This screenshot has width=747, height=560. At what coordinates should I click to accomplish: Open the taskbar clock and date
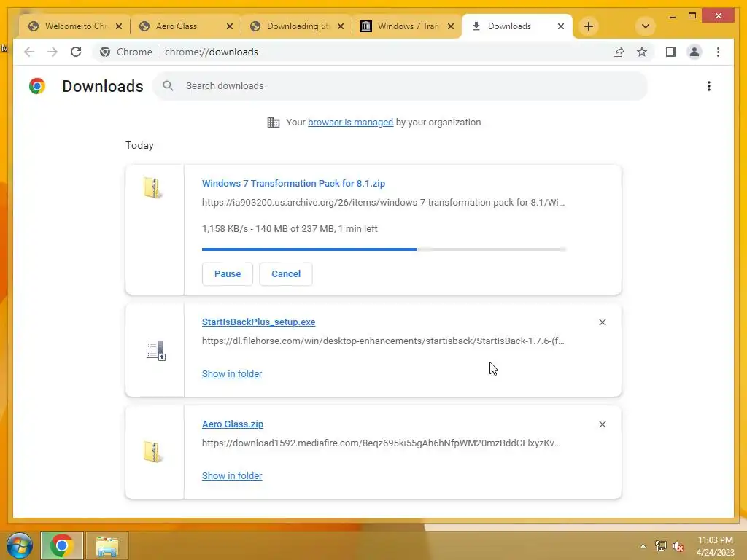tap(716, 546)
